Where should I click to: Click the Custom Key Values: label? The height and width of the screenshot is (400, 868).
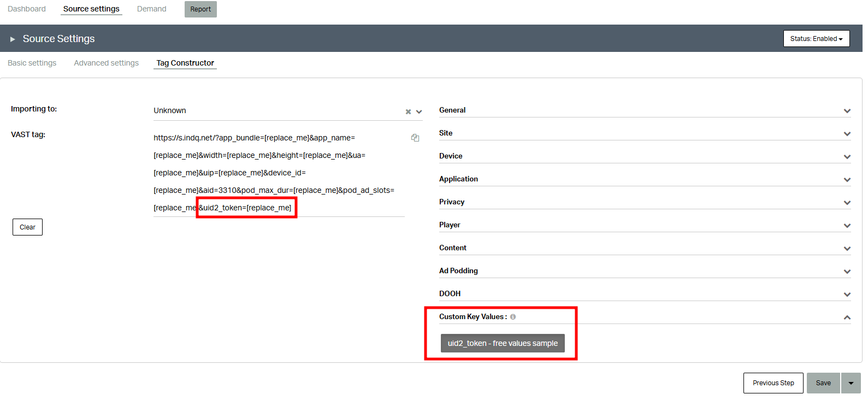[473, 317]
